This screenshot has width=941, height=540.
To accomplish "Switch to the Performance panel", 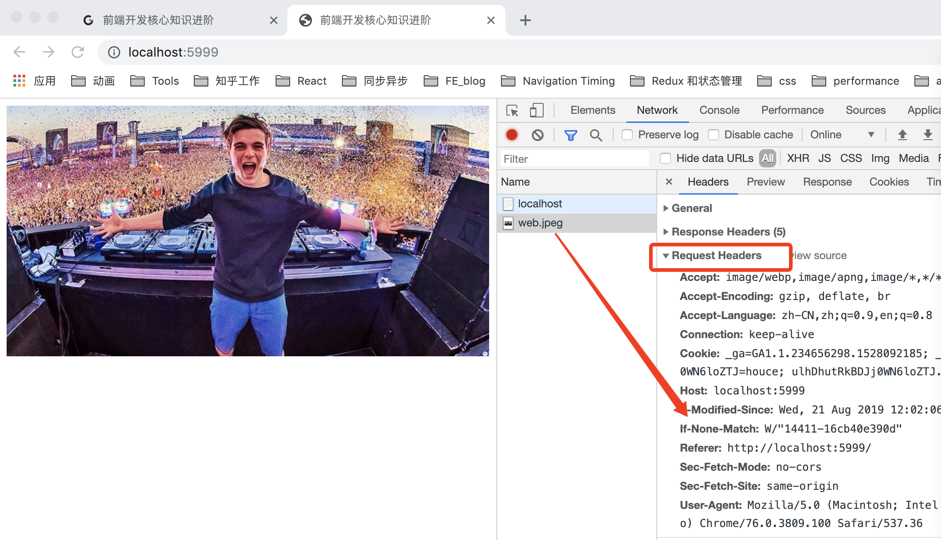I will pos(792,110).
